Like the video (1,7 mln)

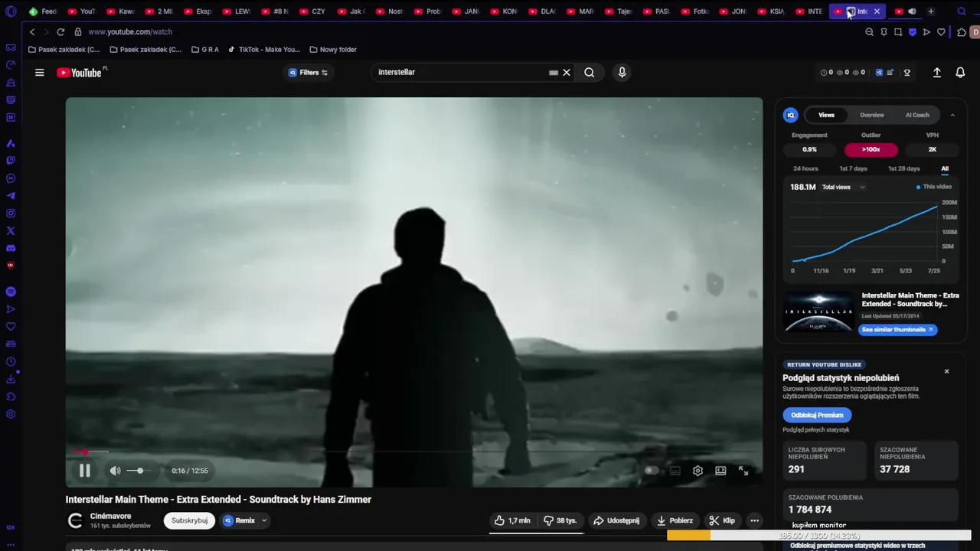pyautogui.click(x=512, y=520)
